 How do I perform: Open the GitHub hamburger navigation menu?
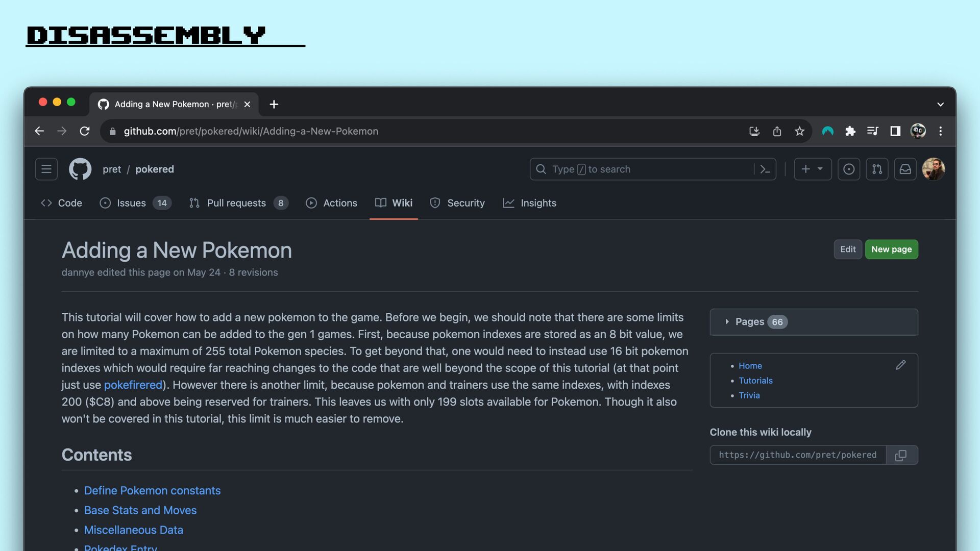click(46, 169)
